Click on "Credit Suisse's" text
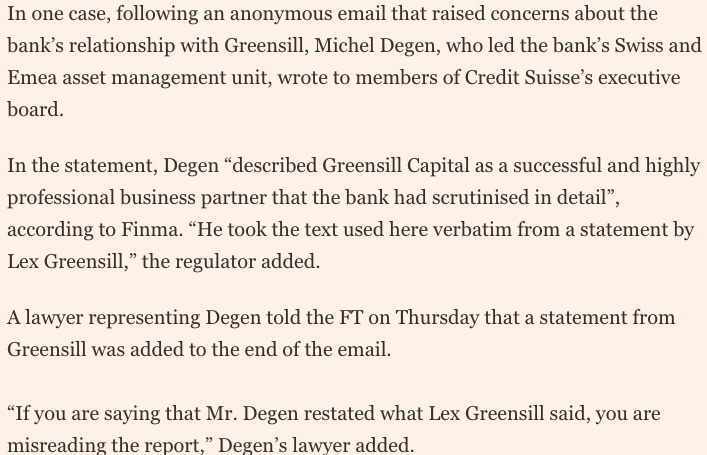707x455 pixels. pos(528,78)
